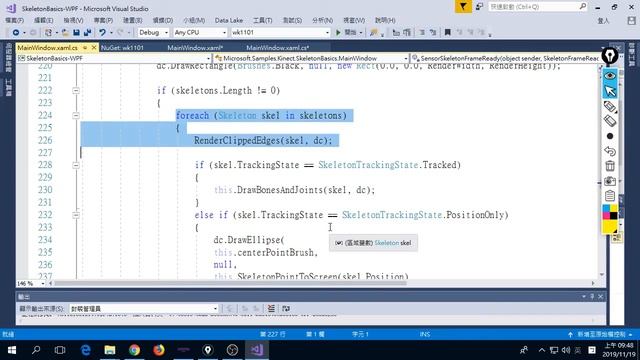This screenshot has height=360, width=640.
Task: Open the menu bar item labelled (H)
Action: 385,20
